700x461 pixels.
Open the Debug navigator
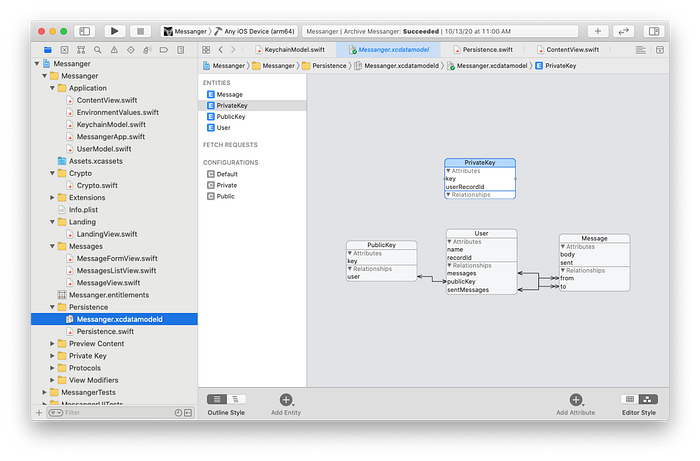click(147, 50)
